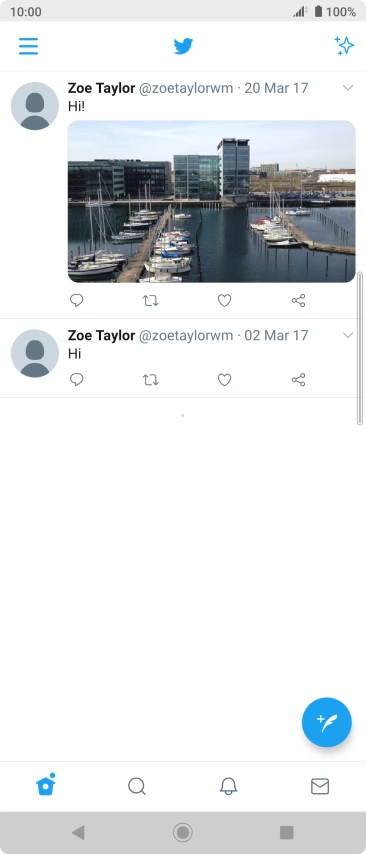Compose a new tweet with floating button
Screen dimensions: 366x854
coord(327,722)
